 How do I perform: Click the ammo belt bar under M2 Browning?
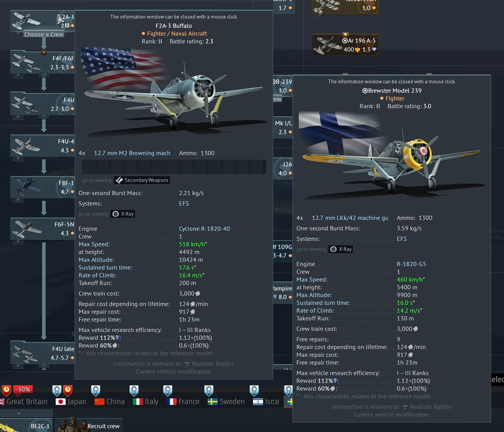pyautogui.click(x=174, y=166)
